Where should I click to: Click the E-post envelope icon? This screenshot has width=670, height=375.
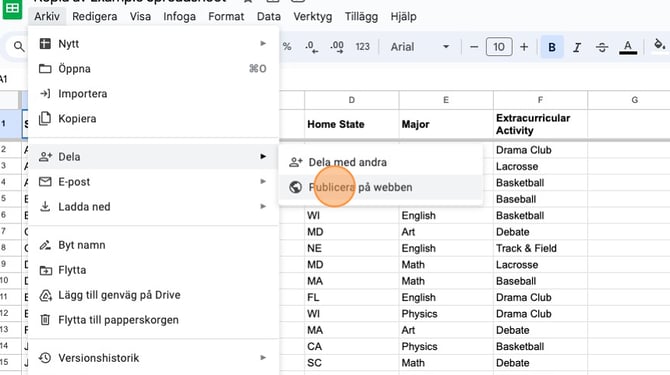pos(45,182)
